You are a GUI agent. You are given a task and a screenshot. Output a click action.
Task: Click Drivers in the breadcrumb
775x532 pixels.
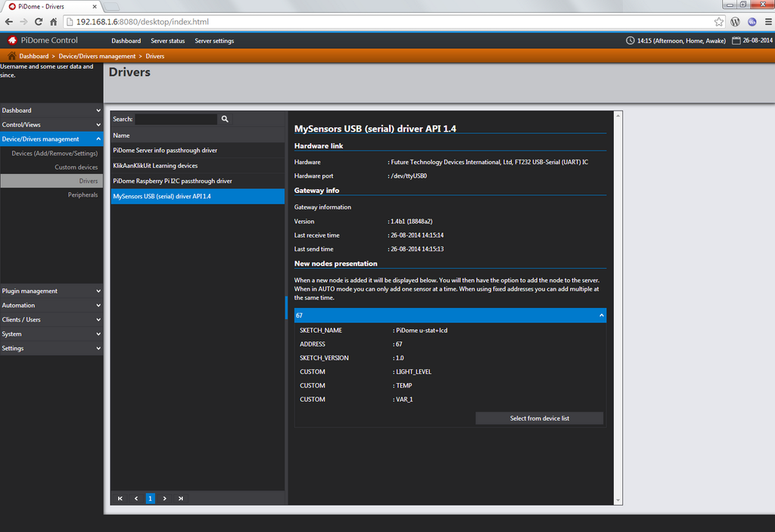pos(154,56)
